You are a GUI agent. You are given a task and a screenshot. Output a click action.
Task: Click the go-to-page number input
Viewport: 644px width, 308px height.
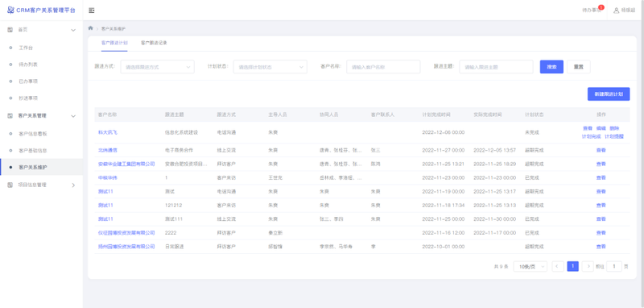click(x=614, y=266)
